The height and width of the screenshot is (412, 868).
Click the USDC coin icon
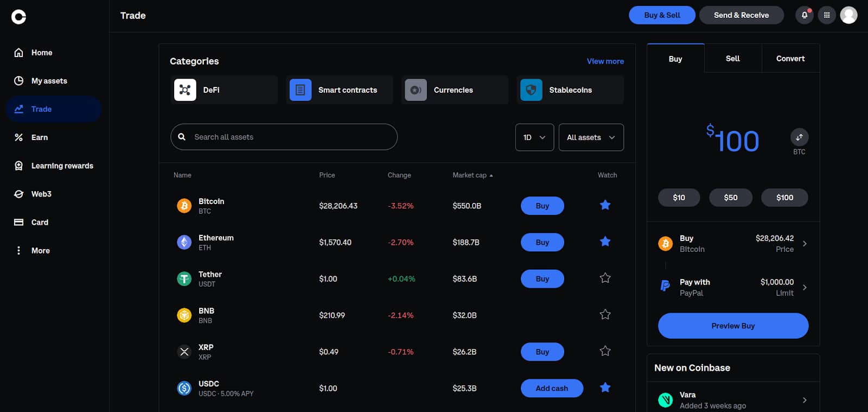(184, 388)
